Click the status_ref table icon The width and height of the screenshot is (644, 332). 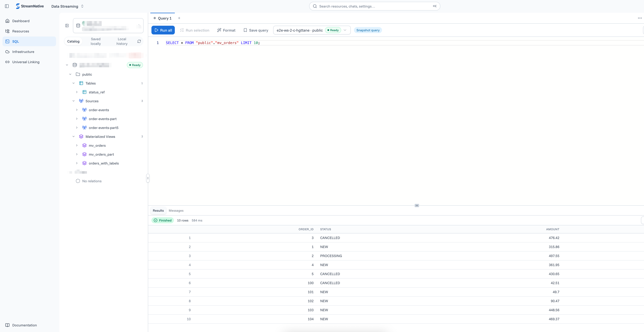(x=84, y=92)
